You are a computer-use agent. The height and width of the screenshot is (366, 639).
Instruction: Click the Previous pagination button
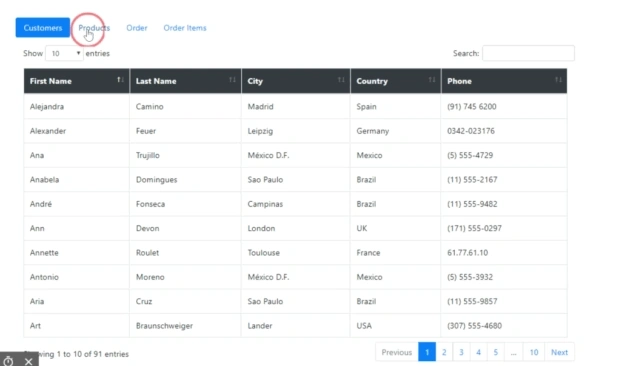(x=397, y=352)
